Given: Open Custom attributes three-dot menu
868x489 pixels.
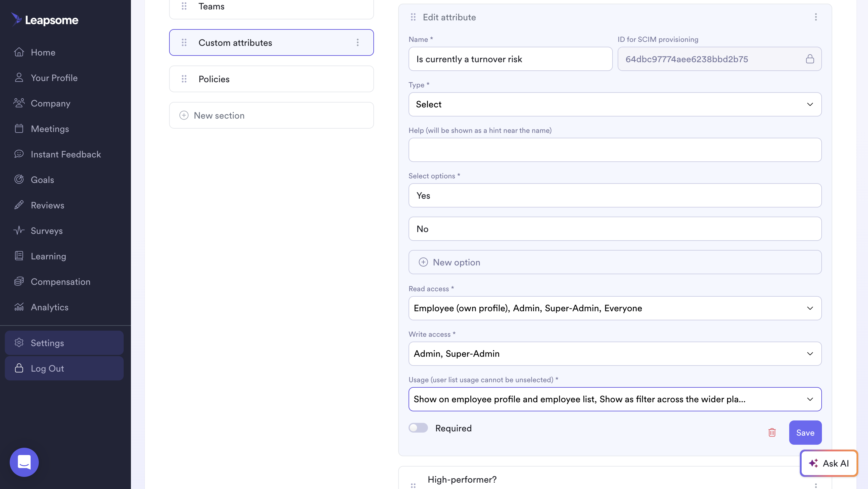Looking at the screenshot, I should 358,42.
